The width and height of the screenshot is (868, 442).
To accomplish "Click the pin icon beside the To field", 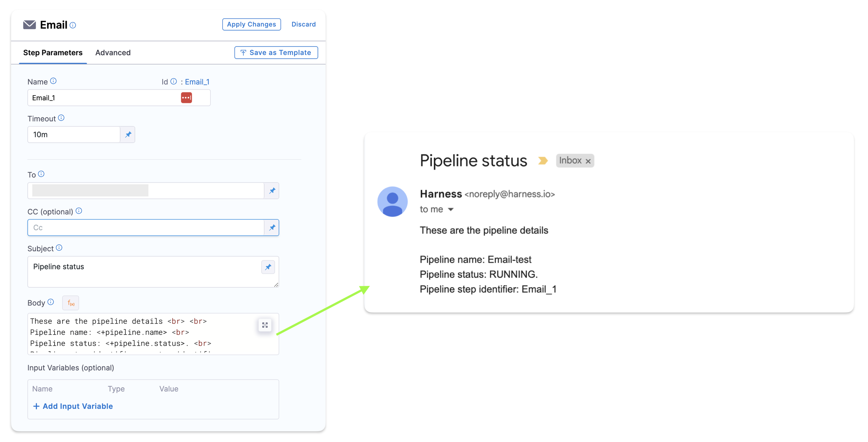I will point(272,191).
